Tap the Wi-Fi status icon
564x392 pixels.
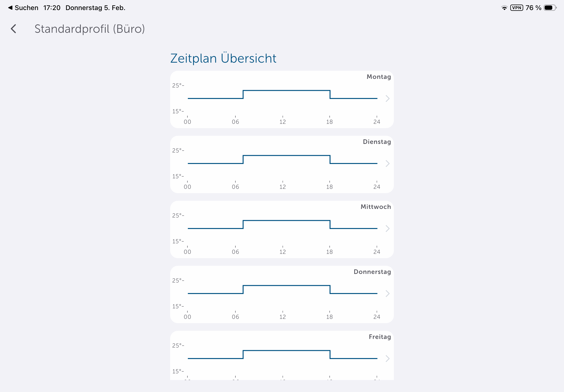[504, 8]
